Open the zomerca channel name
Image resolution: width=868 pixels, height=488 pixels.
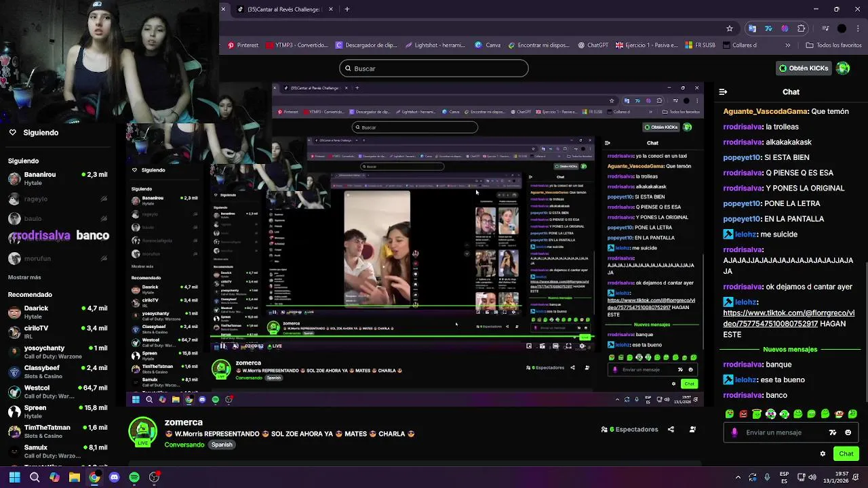pyautogui.click(x=184, y=422)
